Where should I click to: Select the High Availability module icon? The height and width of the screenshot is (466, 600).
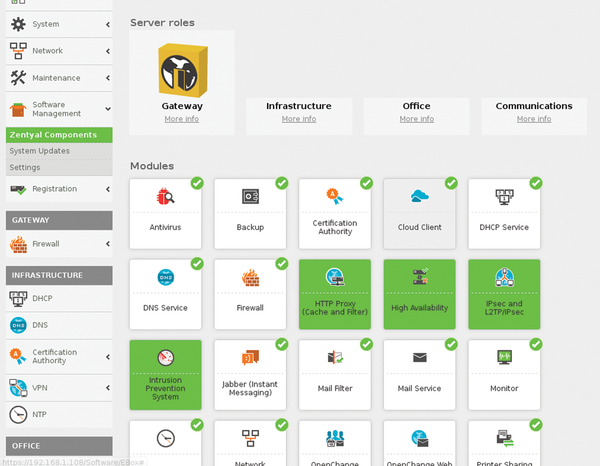[420, 276]
